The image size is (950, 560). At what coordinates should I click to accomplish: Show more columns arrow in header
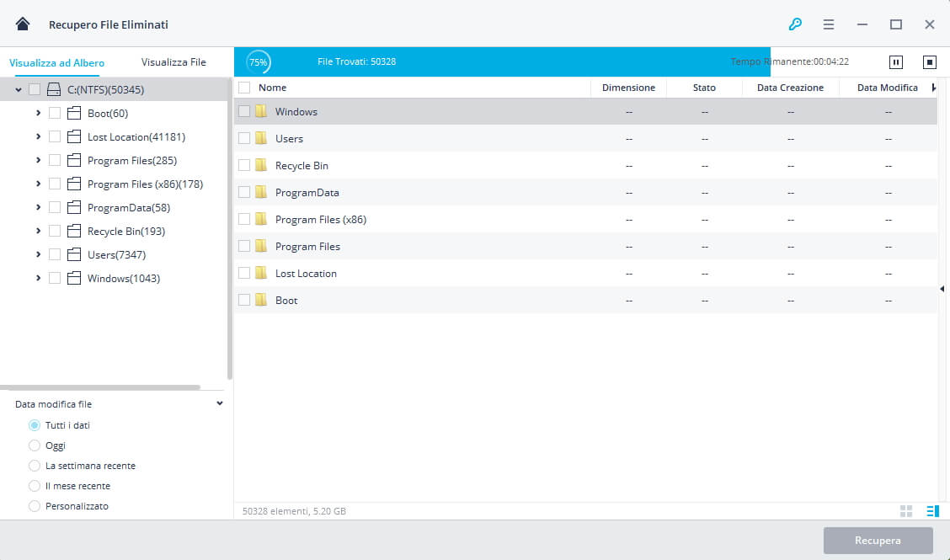(x=934, y=88)
